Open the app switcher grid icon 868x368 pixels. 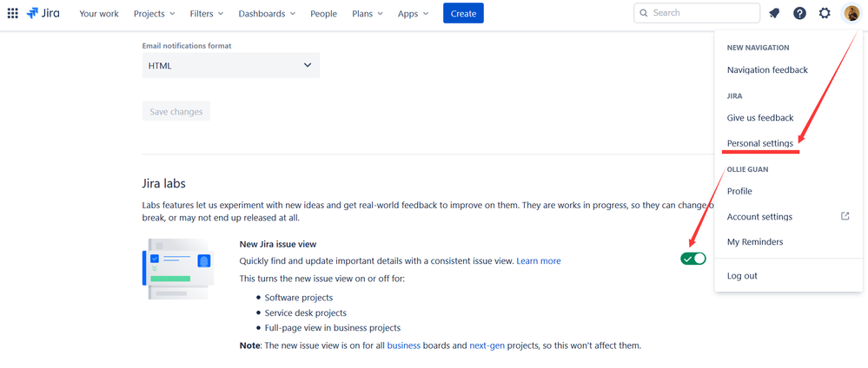coord(12,13)
